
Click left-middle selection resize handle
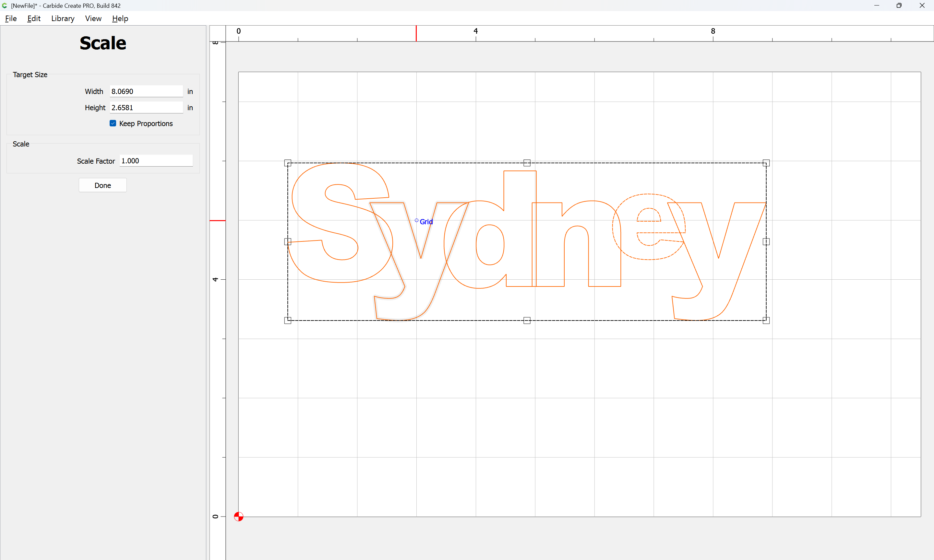[x=288, y=241]
